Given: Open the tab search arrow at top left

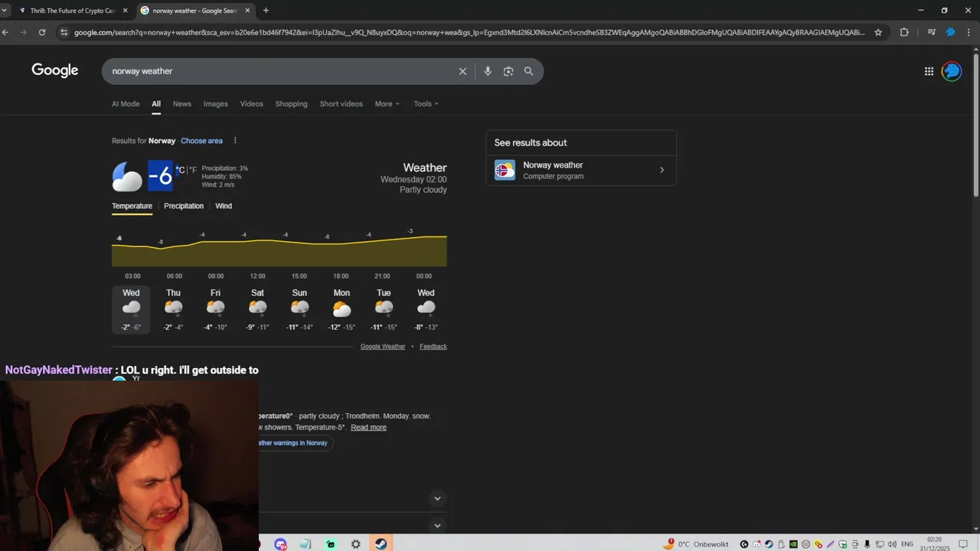Looking at the screenshot, I should [x=5, y=11].
